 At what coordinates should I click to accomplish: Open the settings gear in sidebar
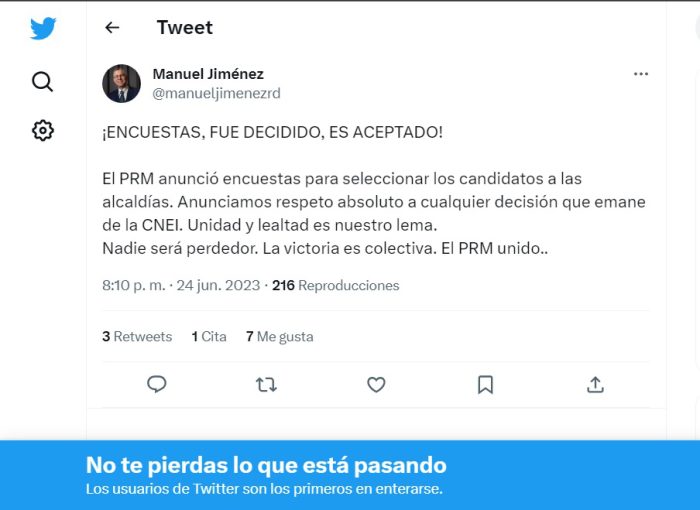click(x=43, y=130)
